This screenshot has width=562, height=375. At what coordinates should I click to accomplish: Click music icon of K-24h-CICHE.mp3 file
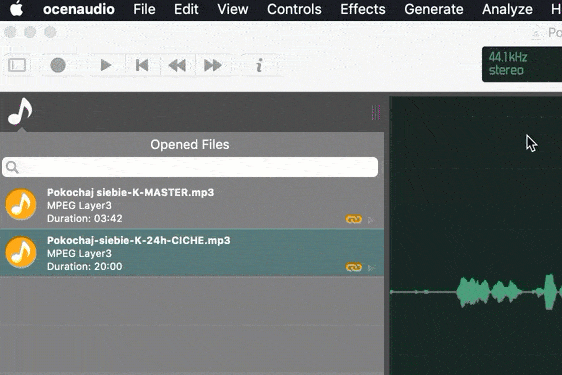click(x=21, y=252)
